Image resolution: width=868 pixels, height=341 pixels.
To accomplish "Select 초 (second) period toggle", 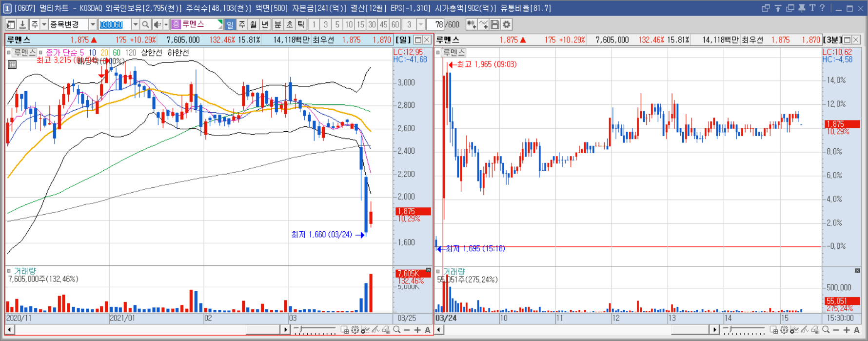I will coord(289,24).
